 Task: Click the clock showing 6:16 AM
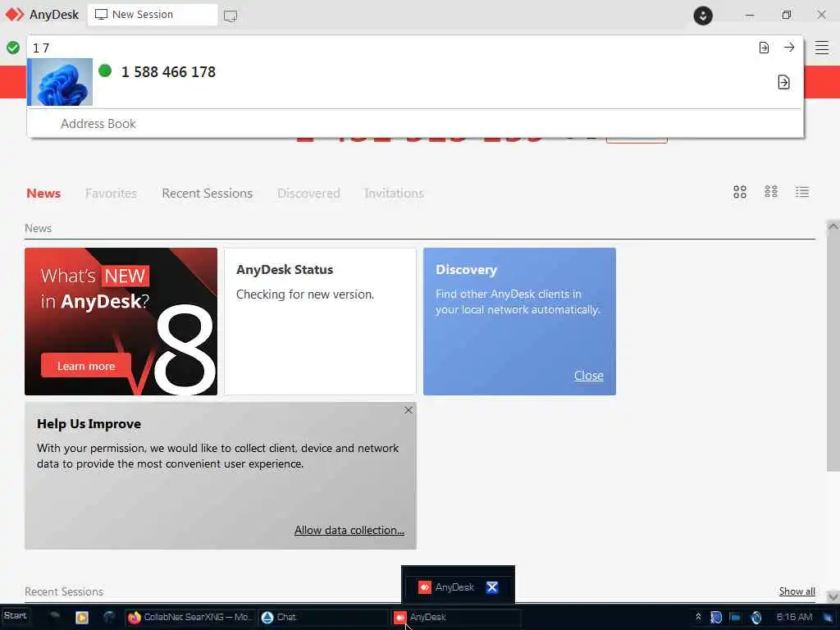[794, 617]
